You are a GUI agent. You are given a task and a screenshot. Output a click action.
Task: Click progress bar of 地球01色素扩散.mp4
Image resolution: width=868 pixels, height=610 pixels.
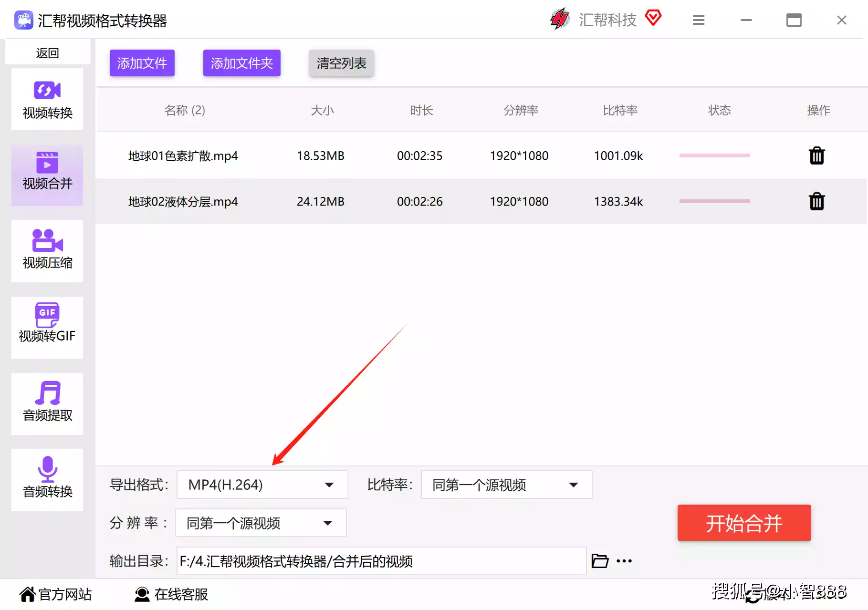point(715,155)
